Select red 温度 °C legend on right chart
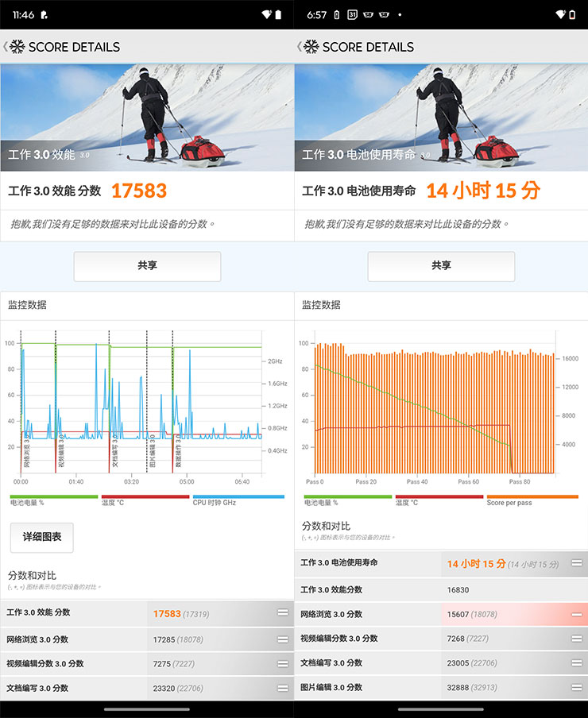This screenshot has width=588, height=718. coord(439,500)
